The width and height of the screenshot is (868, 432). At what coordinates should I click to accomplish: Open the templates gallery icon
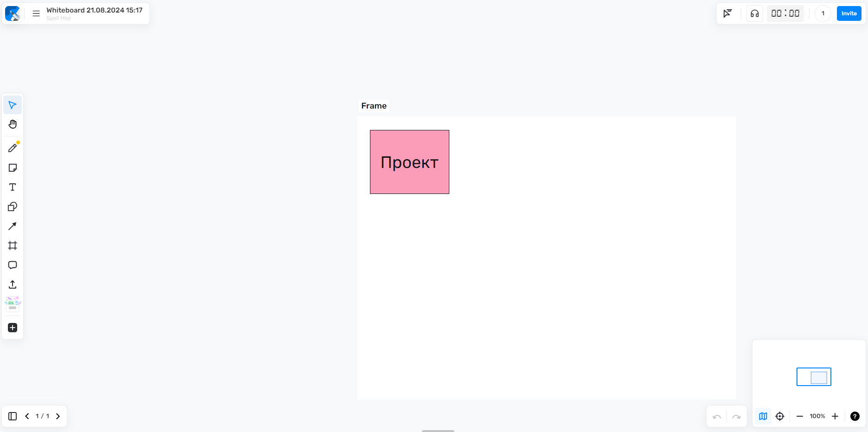(13, 304)
